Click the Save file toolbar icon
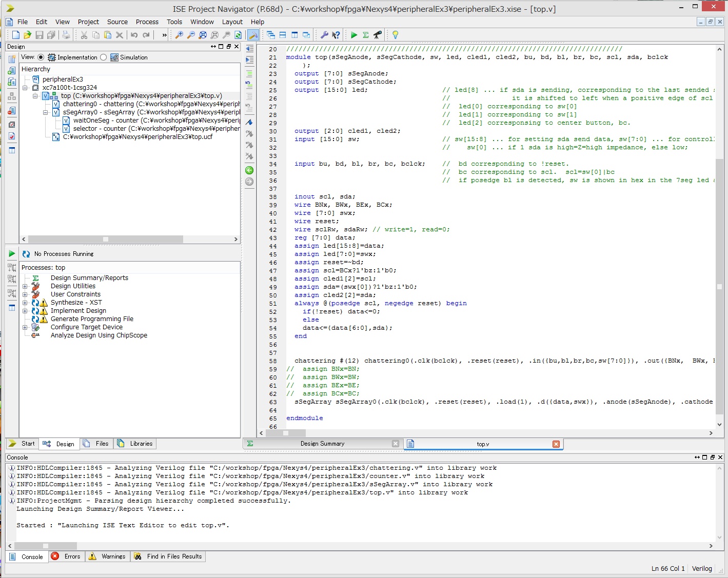The image size is (728, 578). tap(40, 35)
